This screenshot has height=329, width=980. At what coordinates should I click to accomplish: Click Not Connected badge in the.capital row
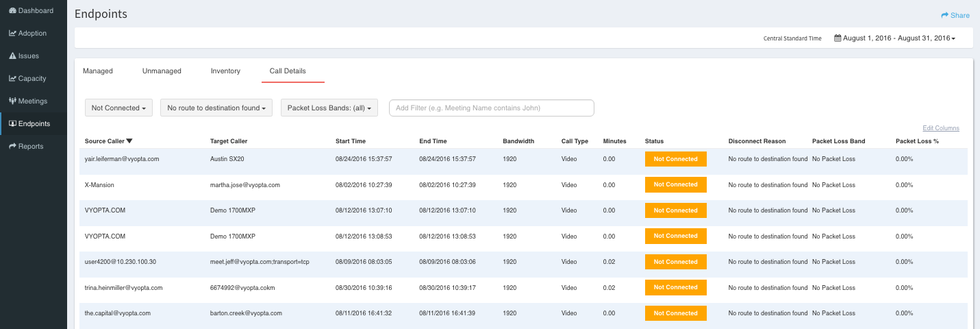pyautogui.click(x=675, y=313)
